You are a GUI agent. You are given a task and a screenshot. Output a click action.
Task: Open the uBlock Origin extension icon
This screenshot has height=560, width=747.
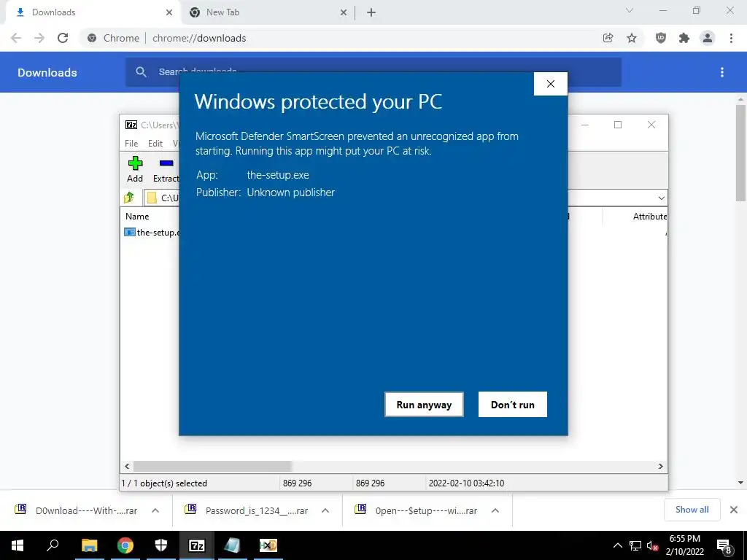tap(661, 38)
